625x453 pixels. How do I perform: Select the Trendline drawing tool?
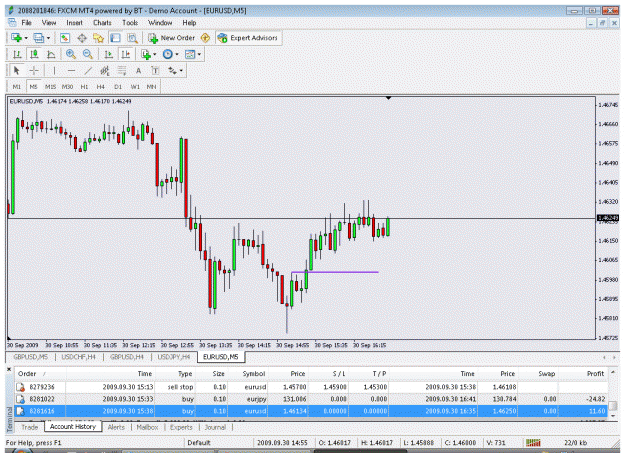tap(88, 71)
